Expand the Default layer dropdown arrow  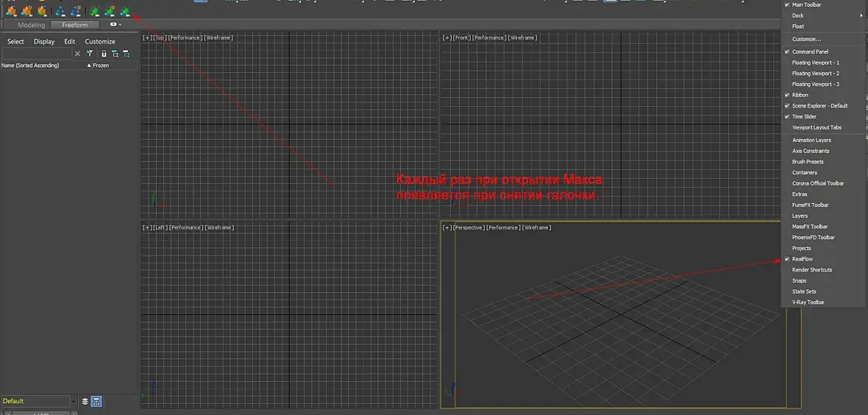pos(73,401)
